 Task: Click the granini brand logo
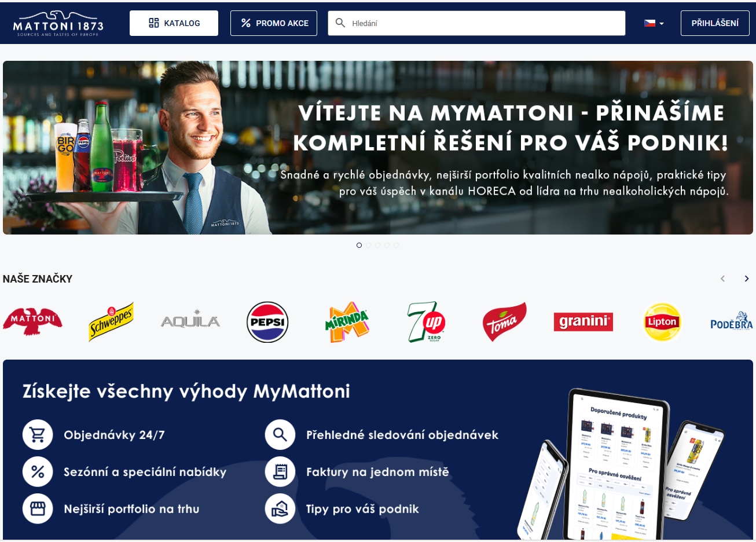pos(583,321)
